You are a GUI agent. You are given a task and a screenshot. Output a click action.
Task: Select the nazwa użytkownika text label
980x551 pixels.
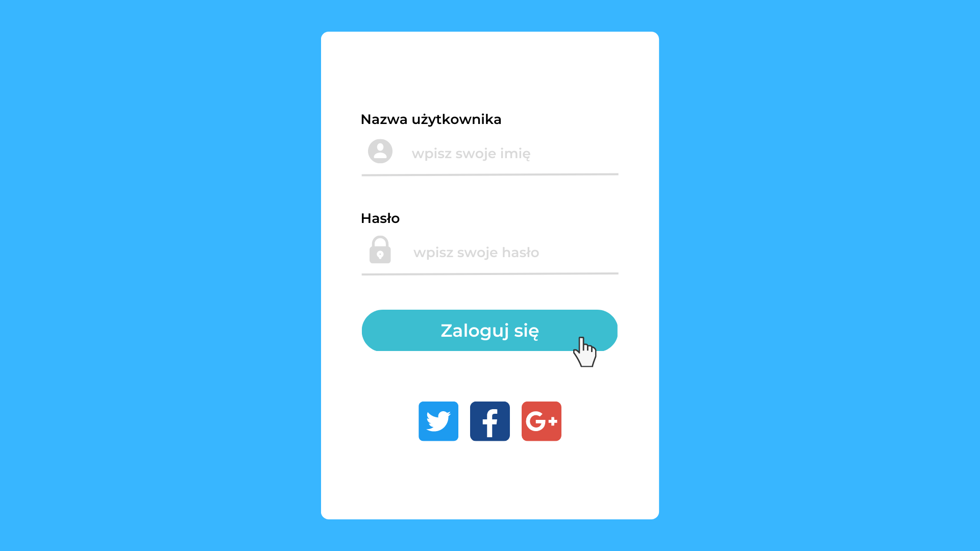[x=431, y=119]
